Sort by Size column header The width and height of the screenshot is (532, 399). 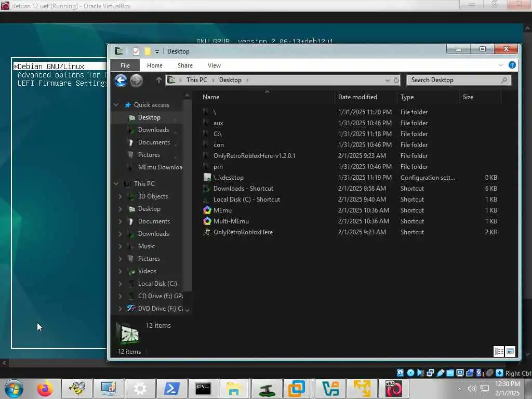coord(468,97)
